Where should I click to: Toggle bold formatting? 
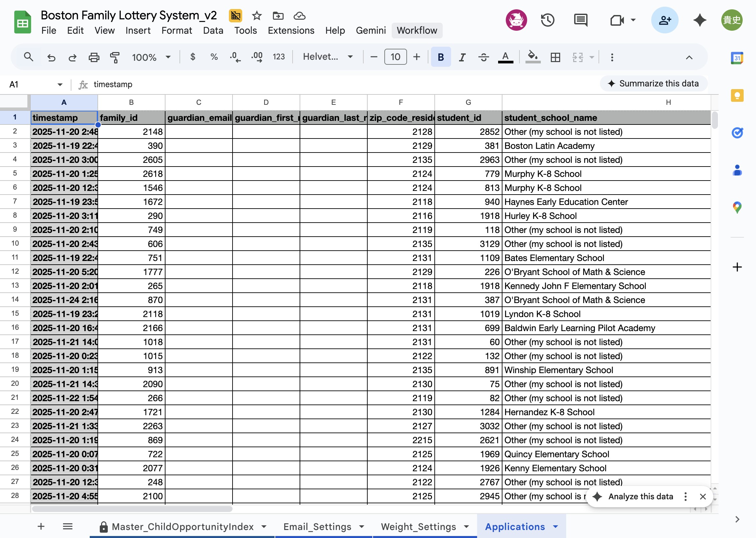tap(441, 57)
